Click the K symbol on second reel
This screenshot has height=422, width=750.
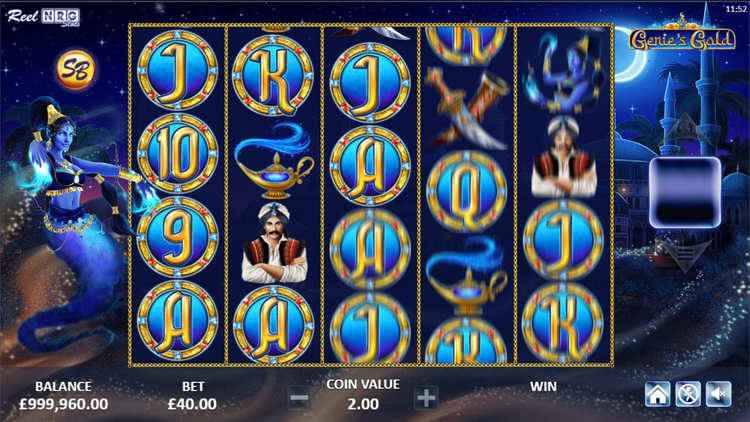[273, 75]
